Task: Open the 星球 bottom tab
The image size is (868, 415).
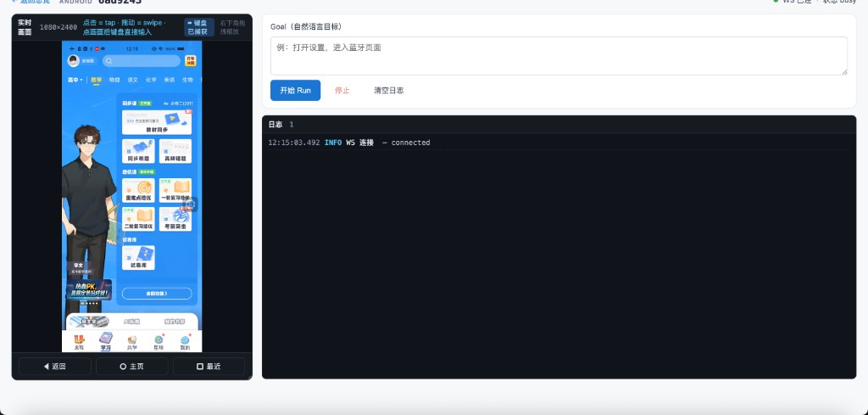Action: [x=159, y=342]
